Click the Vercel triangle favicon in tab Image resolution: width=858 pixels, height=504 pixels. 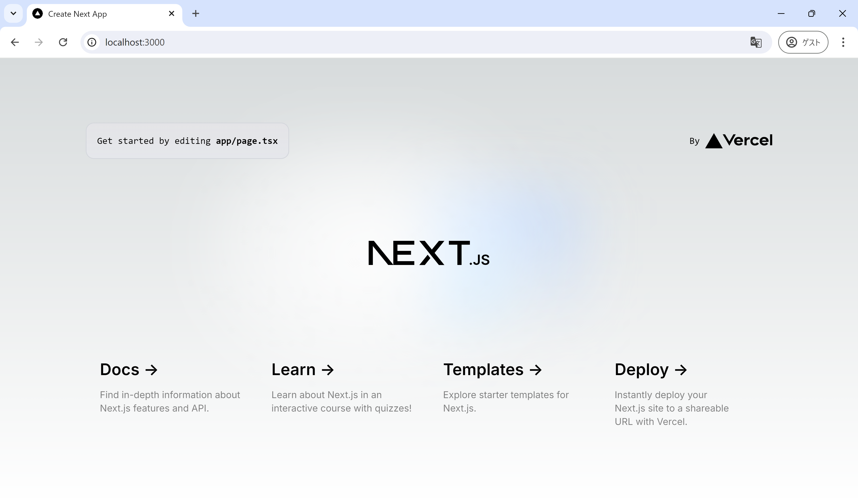(38, 14)
